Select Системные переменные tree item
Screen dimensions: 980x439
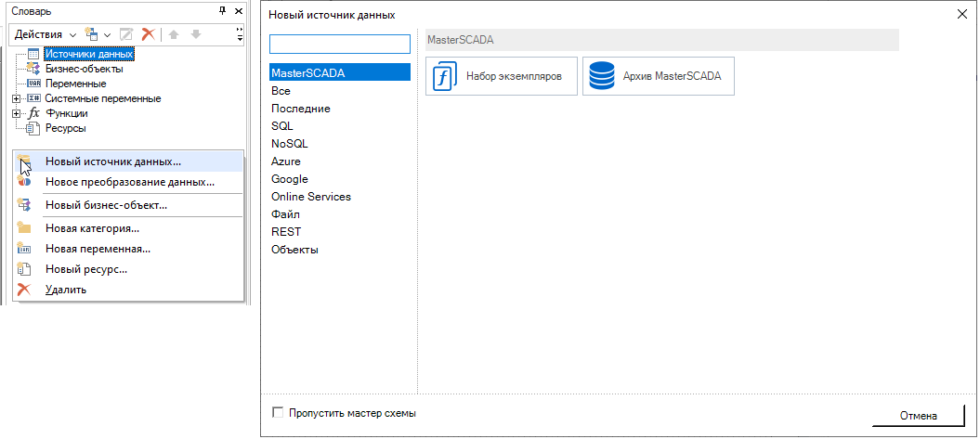(103, 98)
